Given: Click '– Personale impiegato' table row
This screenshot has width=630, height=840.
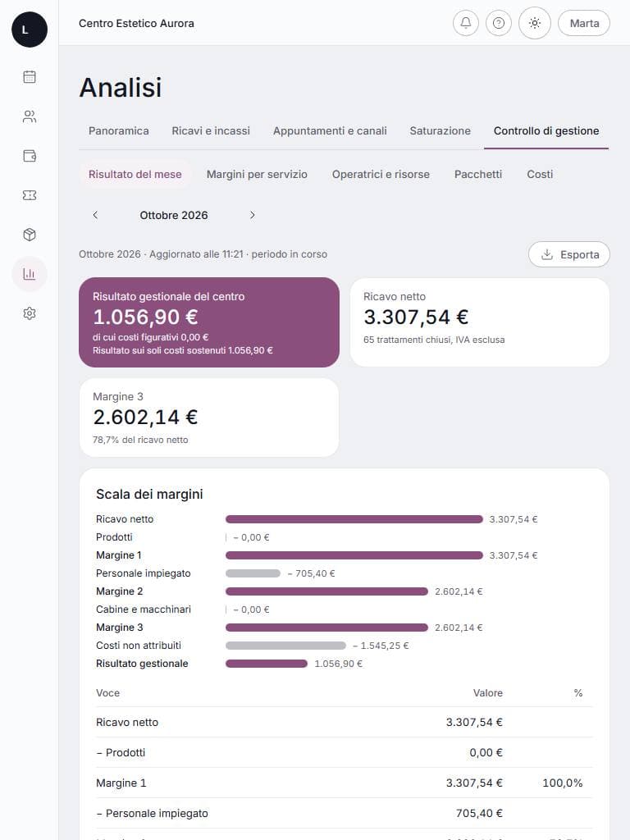Looking at the screenshot, I should [x=344, y=813].
